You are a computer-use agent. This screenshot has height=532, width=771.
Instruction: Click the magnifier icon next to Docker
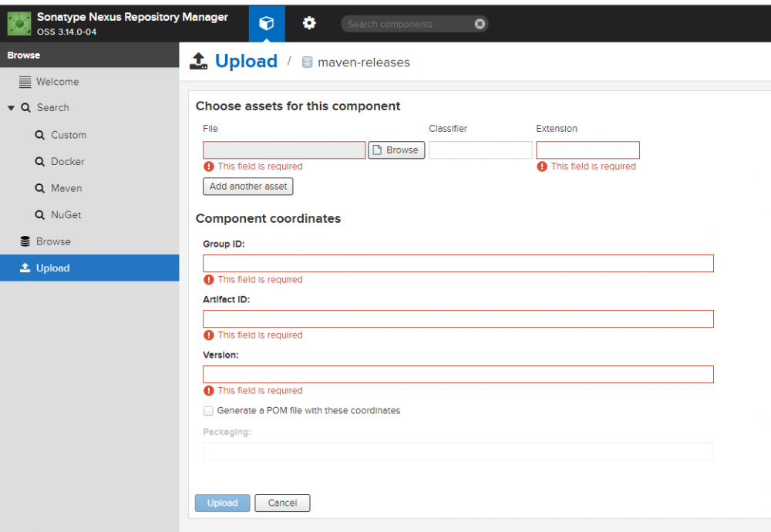(40, 162)
